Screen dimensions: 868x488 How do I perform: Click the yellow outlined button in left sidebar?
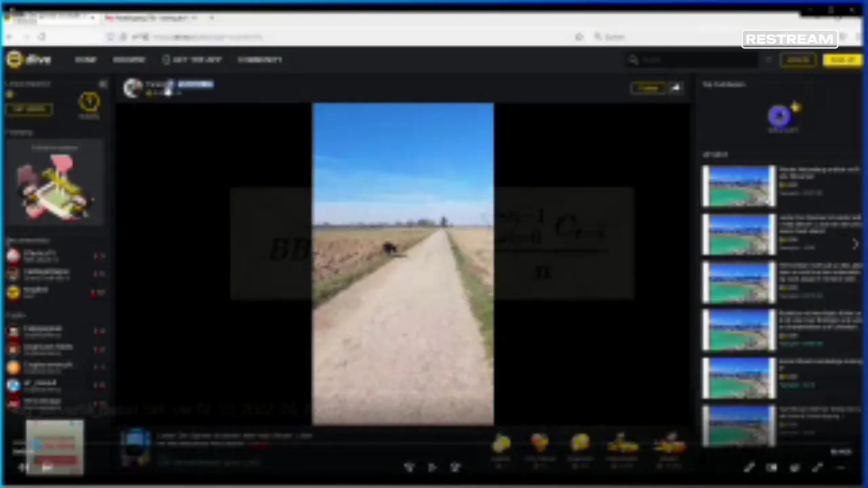pyautogui.click(x=29, y=109)
